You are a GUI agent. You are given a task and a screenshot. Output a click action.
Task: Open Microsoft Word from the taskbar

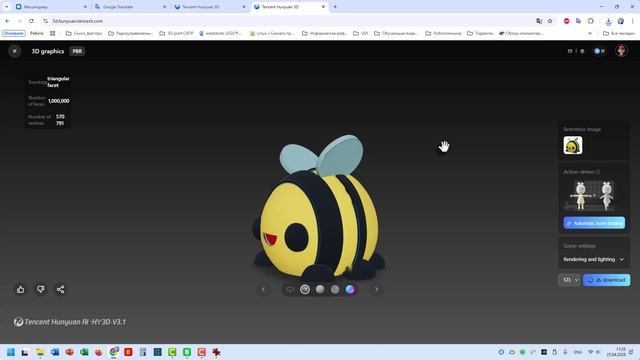55,352
